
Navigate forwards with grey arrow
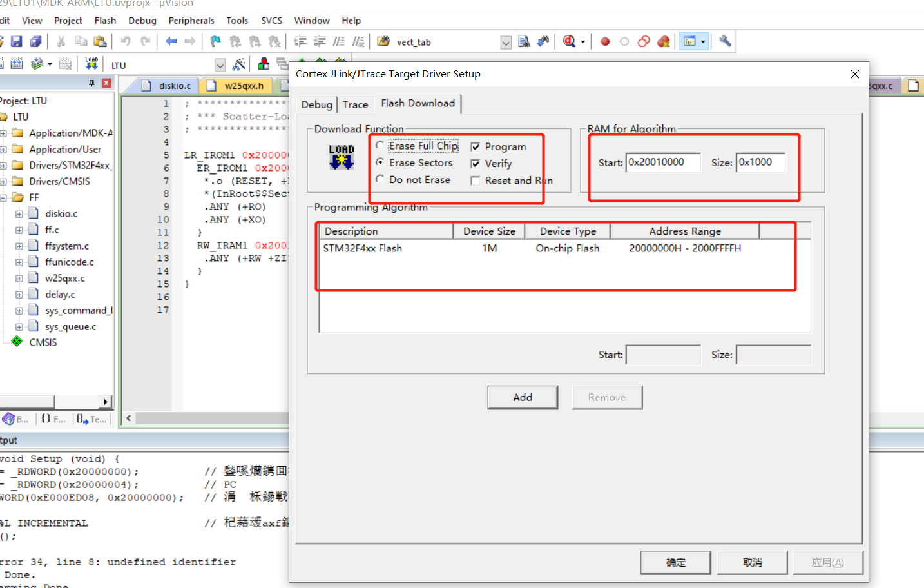click(190, 42)
